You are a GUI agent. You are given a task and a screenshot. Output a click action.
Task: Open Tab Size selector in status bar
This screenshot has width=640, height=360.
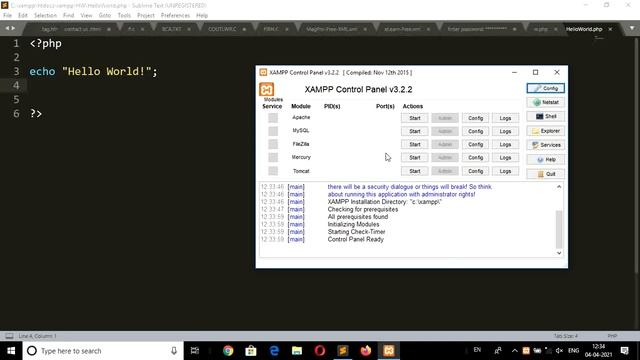click(x=566, y=336)
